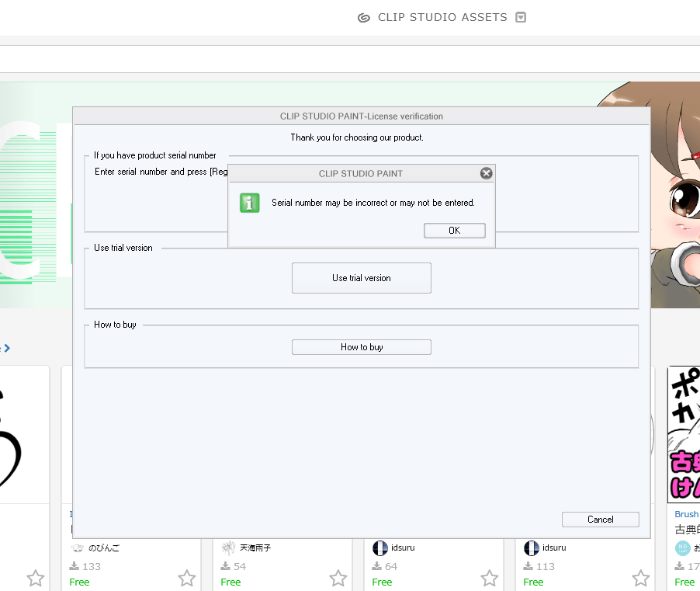Click the download icon next to 54
The image size is (700, 591).
[x=226, y=566]
